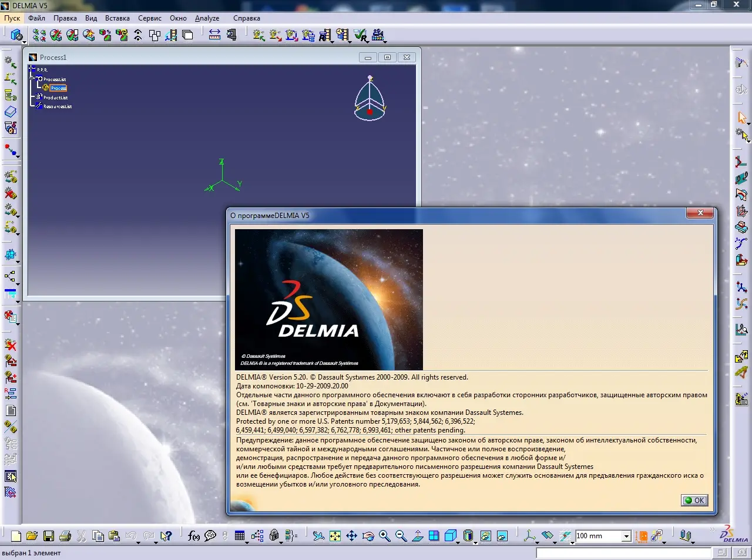
Task: Save using the floppy disk icon
Action: [x=49, y=536]
